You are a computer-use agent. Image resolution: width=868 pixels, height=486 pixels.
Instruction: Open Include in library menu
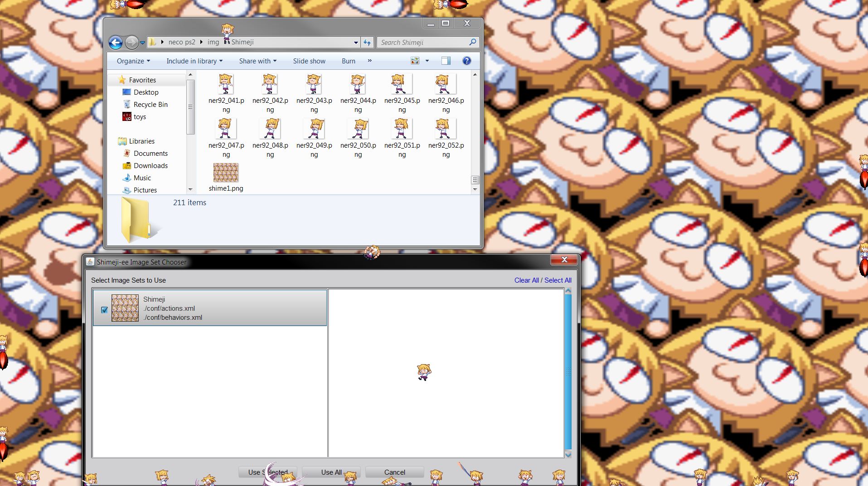[194, 61]
